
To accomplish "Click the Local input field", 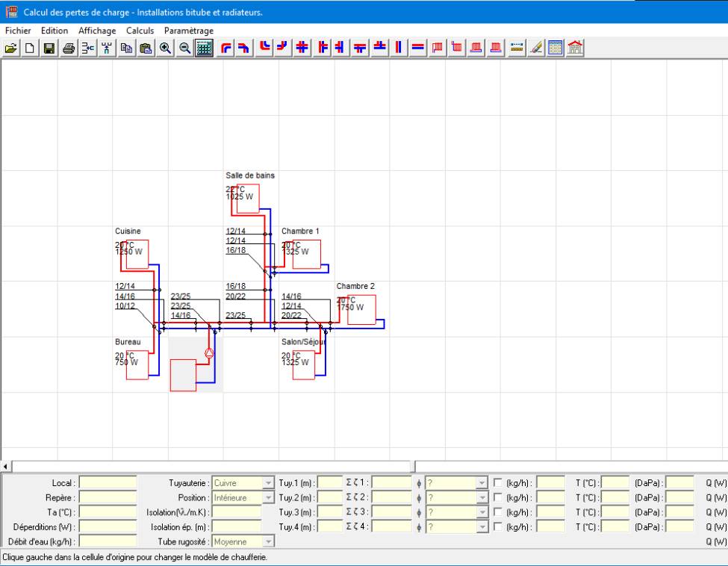I will click(108, 483).
